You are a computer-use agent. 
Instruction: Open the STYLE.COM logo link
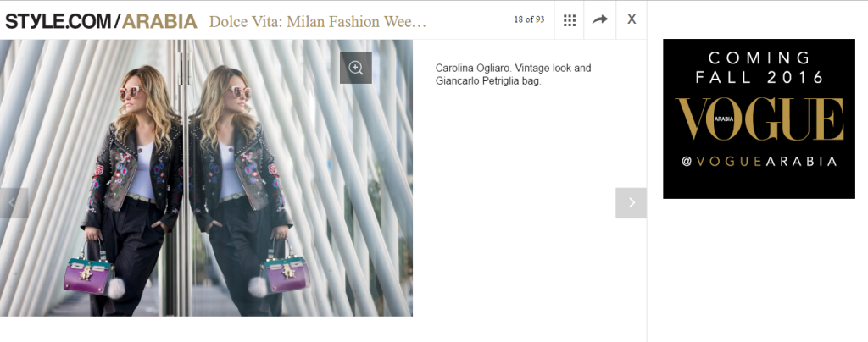tap(58, 21)
